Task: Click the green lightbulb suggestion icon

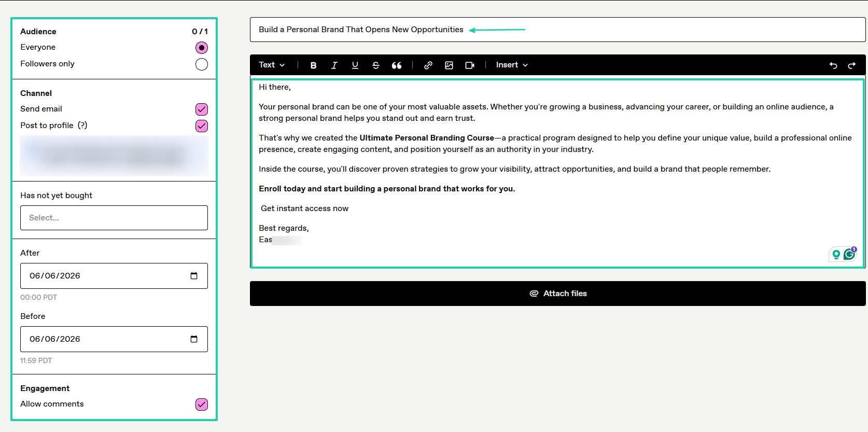Action: coord(836,254)
